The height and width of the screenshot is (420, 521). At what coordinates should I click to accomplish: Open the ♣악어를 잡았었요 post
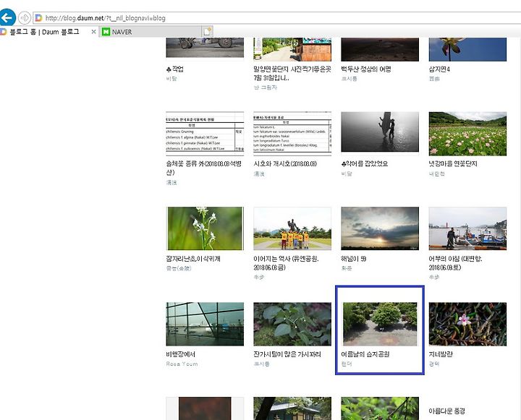click(x=365, y=163)
